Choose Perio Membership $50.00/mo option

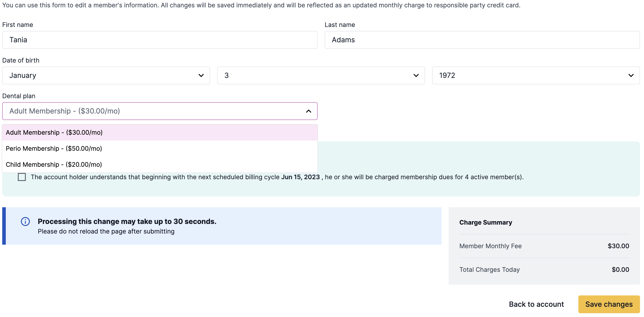coord(54,148)
